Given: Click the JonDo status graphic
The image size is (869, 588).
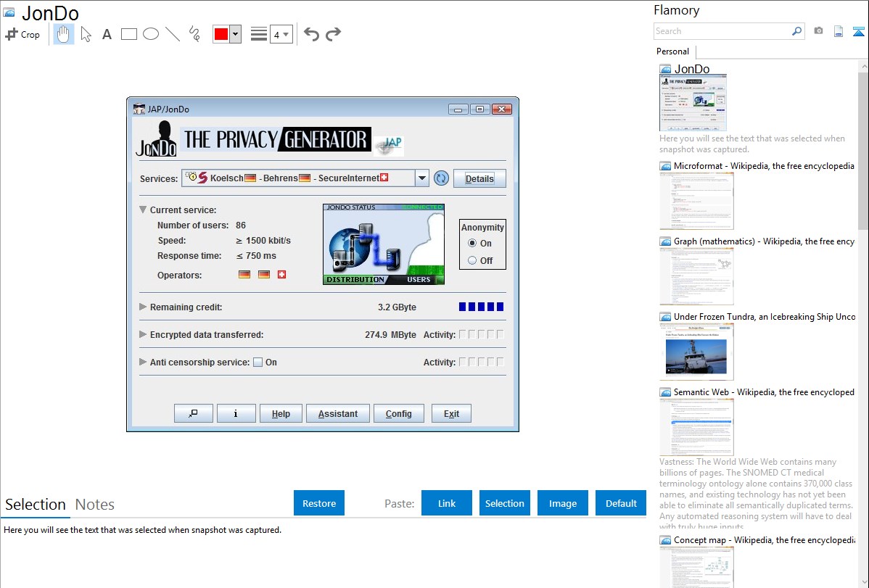Looking at the screenshot, I should coord(384,244).
